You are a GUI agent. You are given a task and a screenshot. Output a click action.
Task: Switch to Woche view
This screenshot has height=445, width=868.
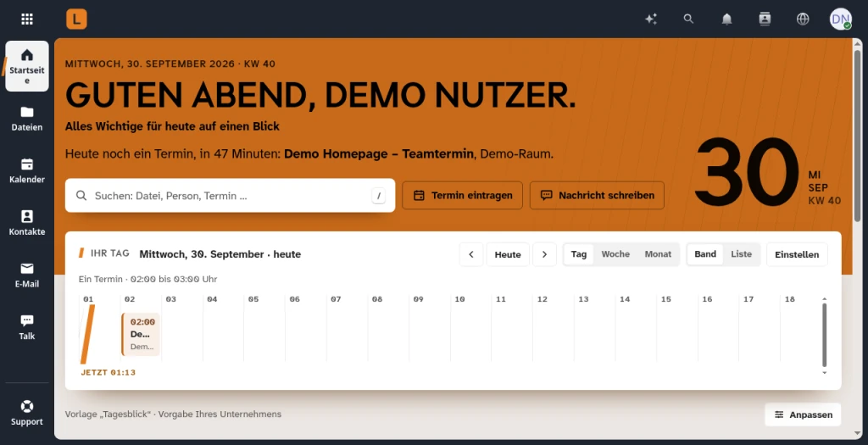[x=615, y=254]
